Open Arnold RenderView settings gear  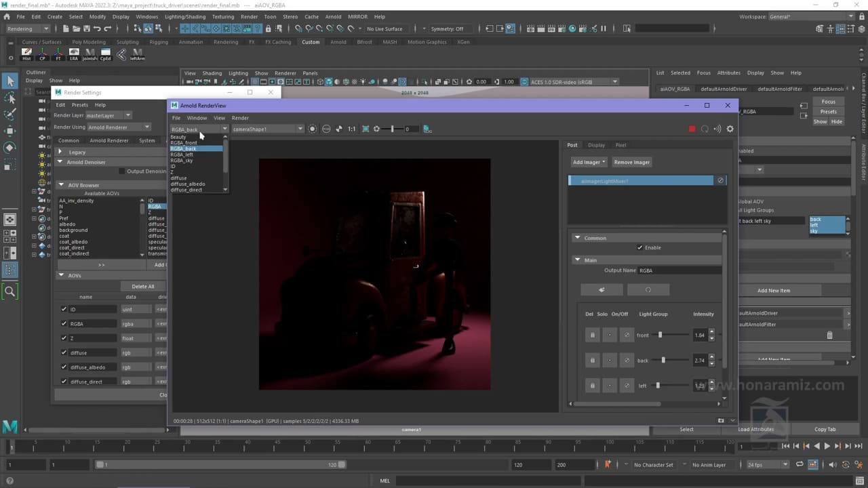tap(730, 129)
